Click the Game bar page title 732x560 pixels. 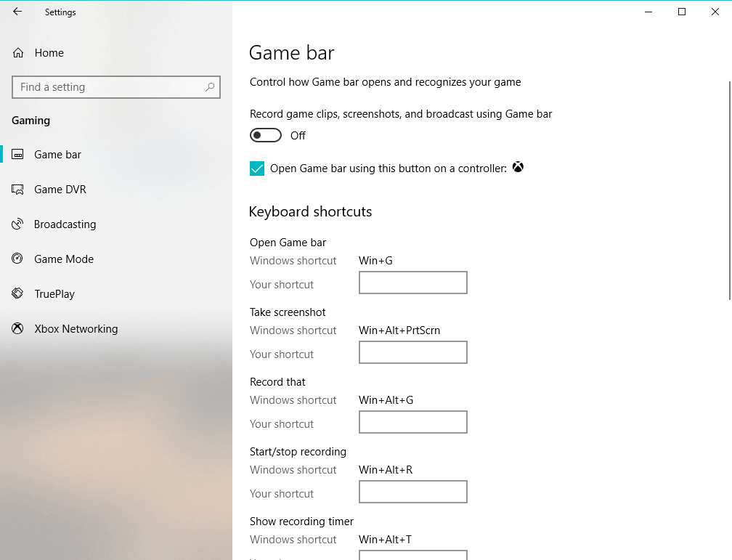point(292,53)
